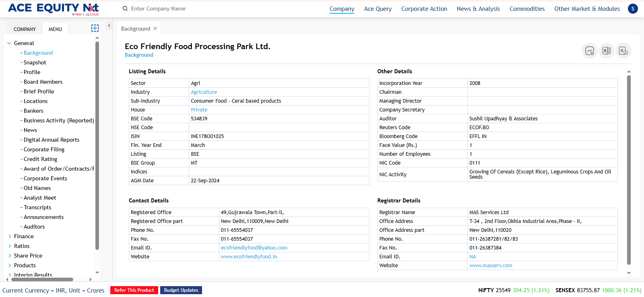Open the Ace Query menu

pyautogui.click(x=378, y=9)
